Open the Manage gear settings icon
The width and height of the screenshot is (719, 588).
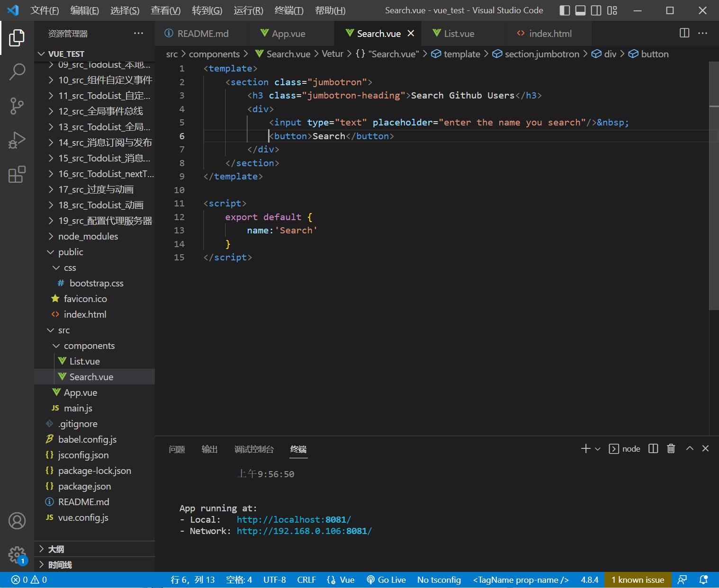17,555
